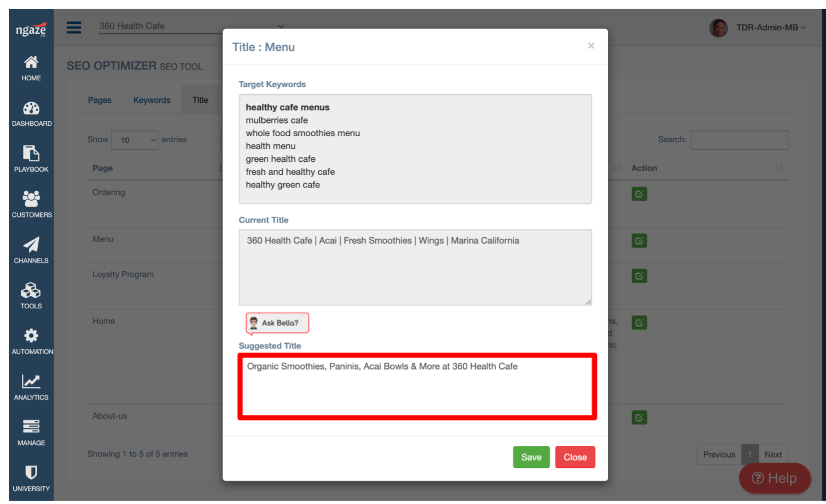Image resolution: width=826 pixels, height=504 pixels.
Task: Select keyword 'mulberries cafe'
Action: point(277,120)
